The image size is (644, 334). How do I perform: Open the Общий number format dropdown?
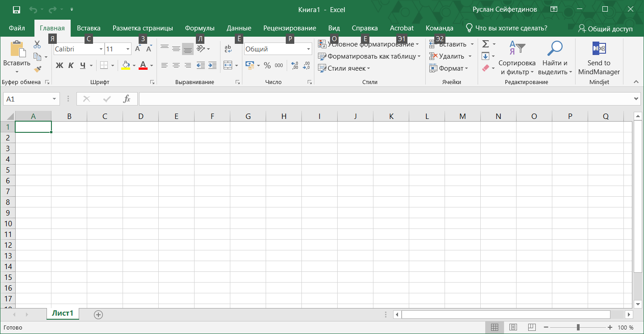[309, 49]
